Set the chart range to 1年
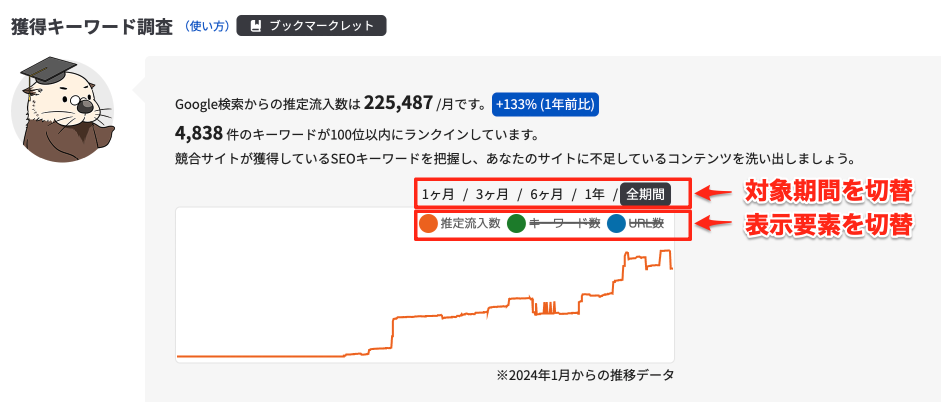941x402 pixels. (594, 194)
